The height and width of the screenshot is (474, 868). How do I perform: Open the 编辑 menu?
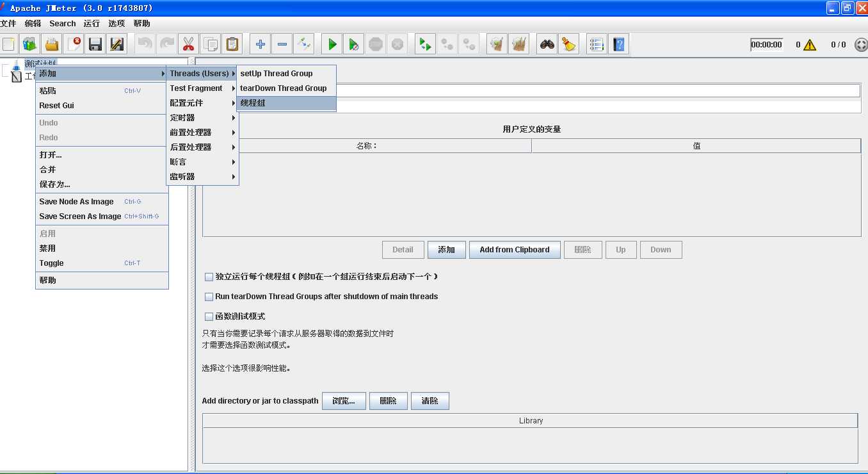(x=33, y=24)
